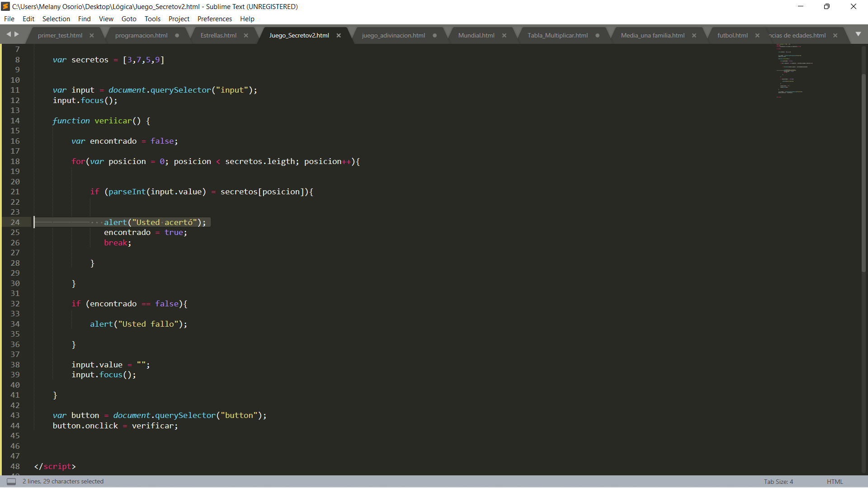Screen dimensions: 868x488
Task: Restore down the Sublime Text window
Action: pos(827,6)
